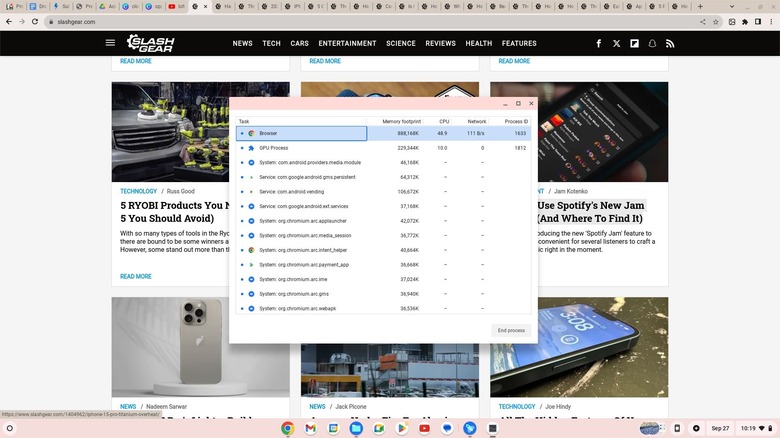Open Phone Hub icon in shelf
The width and height of the screenshot is (780, 438).
pyautogui.click(x=677, y=428)
